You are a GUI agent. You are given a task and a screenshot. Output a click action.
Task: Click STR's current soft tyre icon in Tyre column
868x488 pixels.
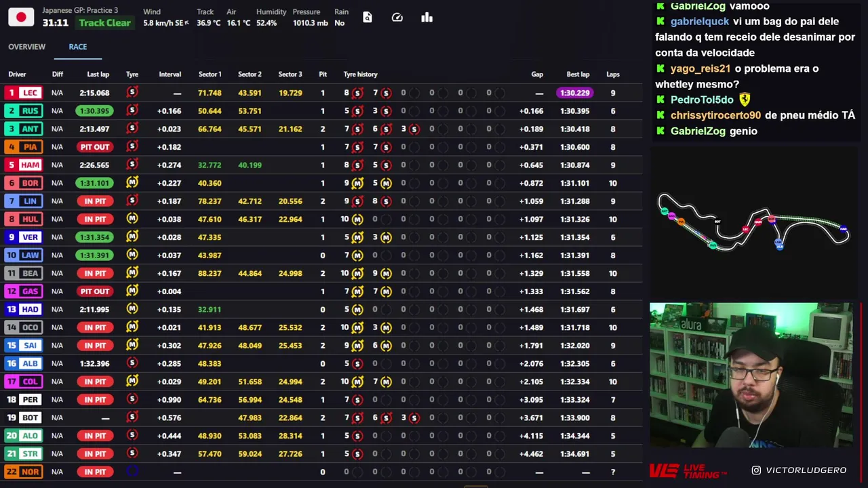pos(132,453)
